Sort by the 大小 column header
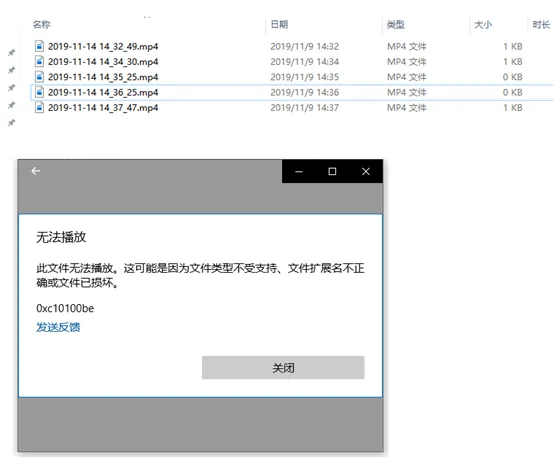The image size is (554, 458). 483,24
